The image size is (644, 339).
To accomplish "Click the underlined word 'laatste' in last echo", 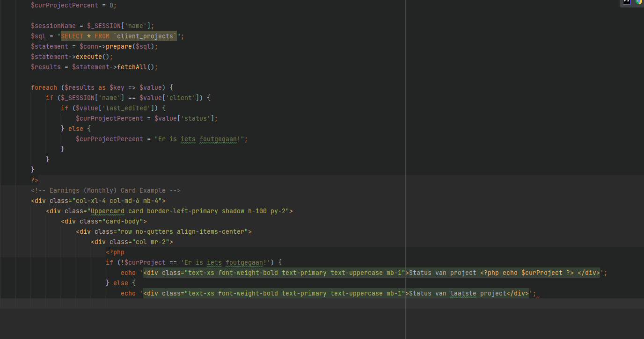I will point(463,293).
